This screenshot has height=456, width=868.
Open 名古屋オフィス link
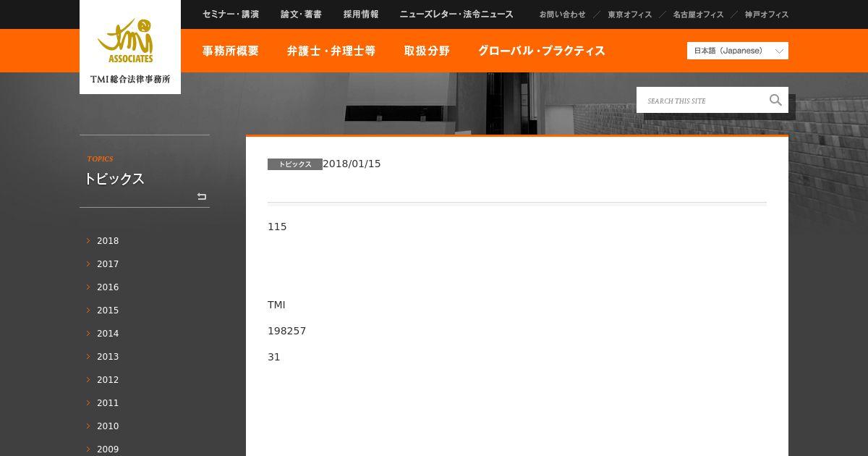(x=698, y=14)
